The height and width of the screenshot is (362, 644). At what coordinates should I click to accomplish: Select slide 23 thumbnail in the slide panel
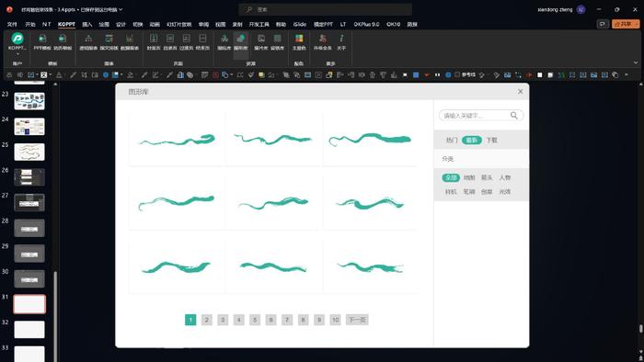(x=29, y=101)
